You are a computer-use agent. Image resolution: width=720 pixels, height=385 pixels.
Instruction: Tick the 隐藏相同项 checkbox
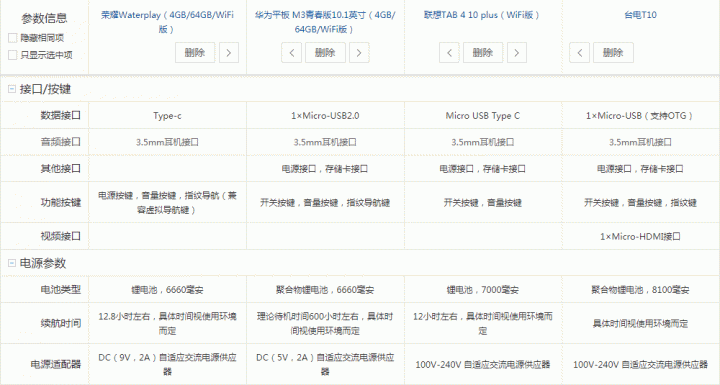[x=13, y=38]
